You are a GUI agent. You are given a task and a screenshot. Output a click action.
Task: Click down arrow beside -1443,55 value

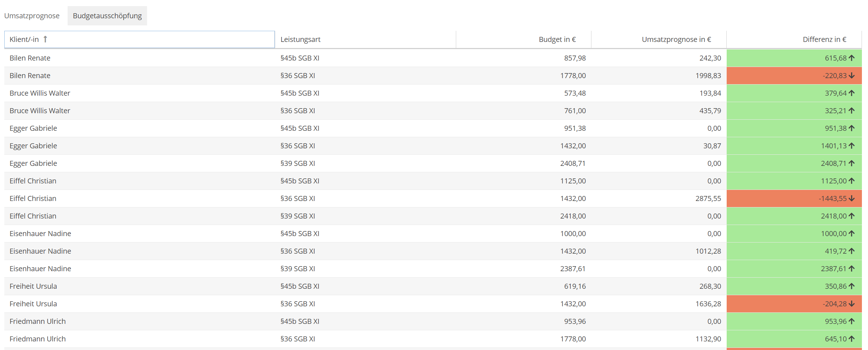(x=852, y=198)
